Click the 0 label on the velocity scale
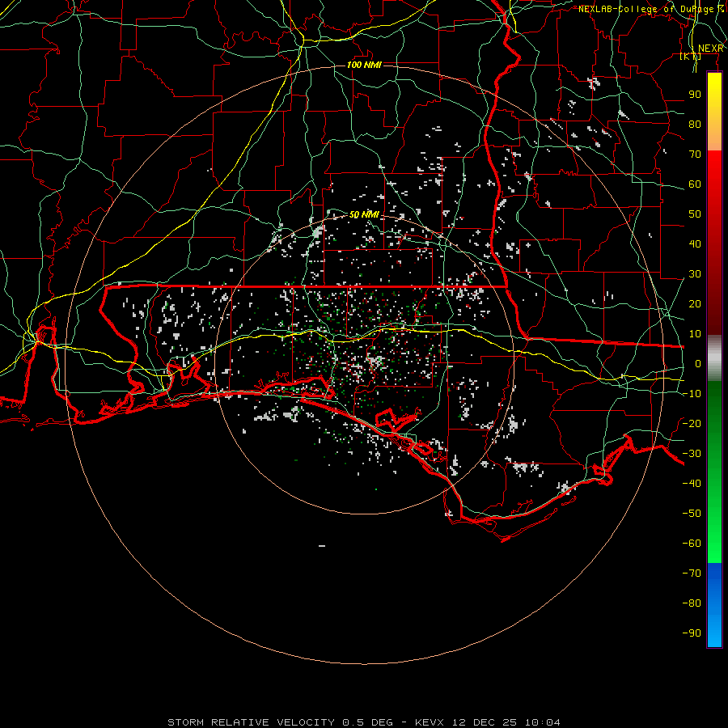728x728 pixels. coord(698,363)
